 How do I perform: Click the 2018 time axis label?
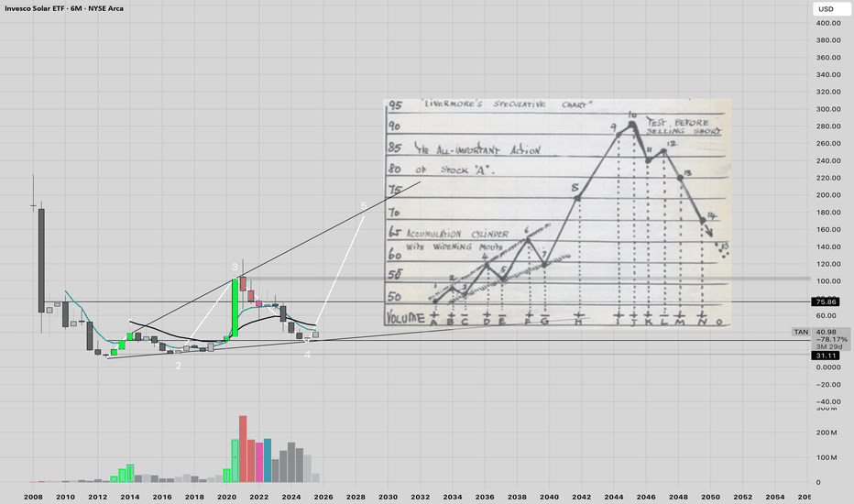click(x=194, y=497)
